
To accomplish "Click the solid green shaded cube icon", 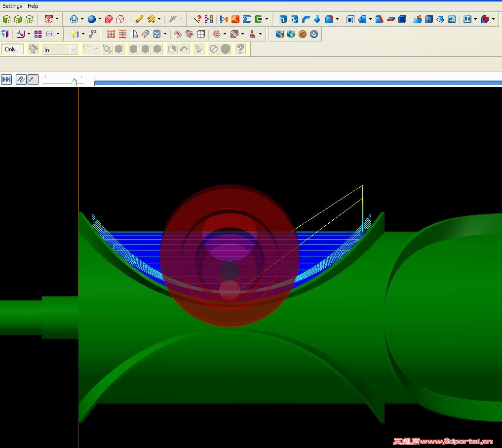I will click(x=6, y=19).
